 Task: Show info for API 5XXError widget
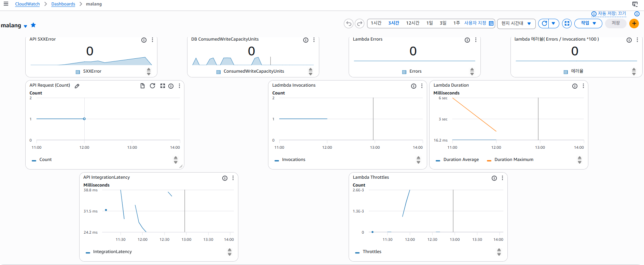[144, 40]
